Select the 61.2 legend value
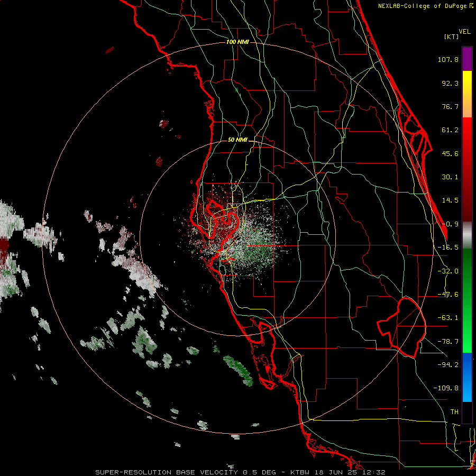 [x=450, y=130]
